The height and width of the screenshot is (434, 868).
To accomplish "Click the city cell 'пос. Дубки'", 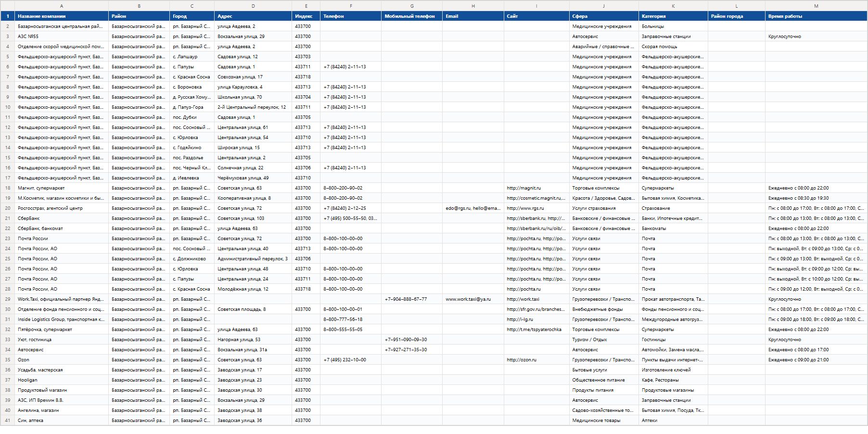I will (192, 117).
